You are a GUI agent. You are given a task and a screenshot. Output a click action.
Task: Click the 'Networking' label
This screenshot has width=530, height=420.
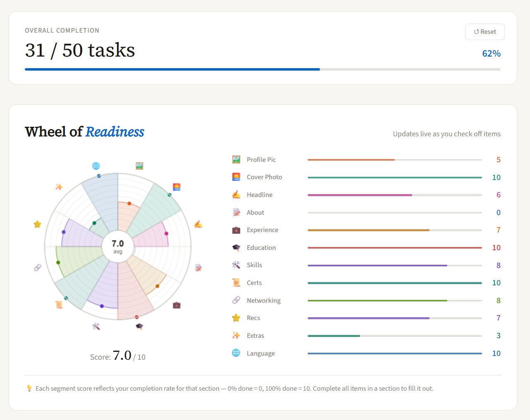(x=264, y=301)
